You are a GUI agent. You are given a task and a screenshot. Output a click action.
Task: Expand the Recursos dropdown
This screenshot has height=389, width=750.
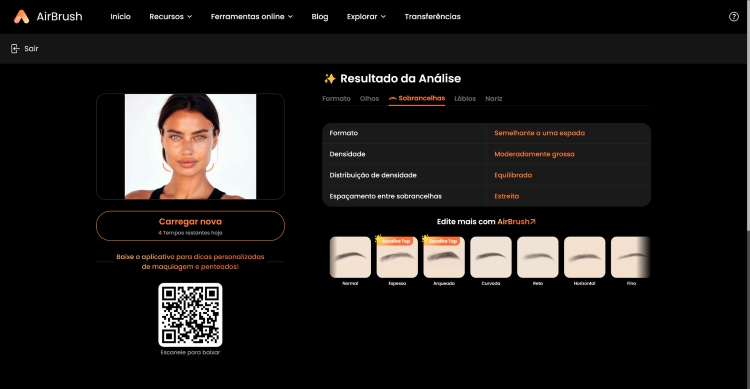point(171,17)
